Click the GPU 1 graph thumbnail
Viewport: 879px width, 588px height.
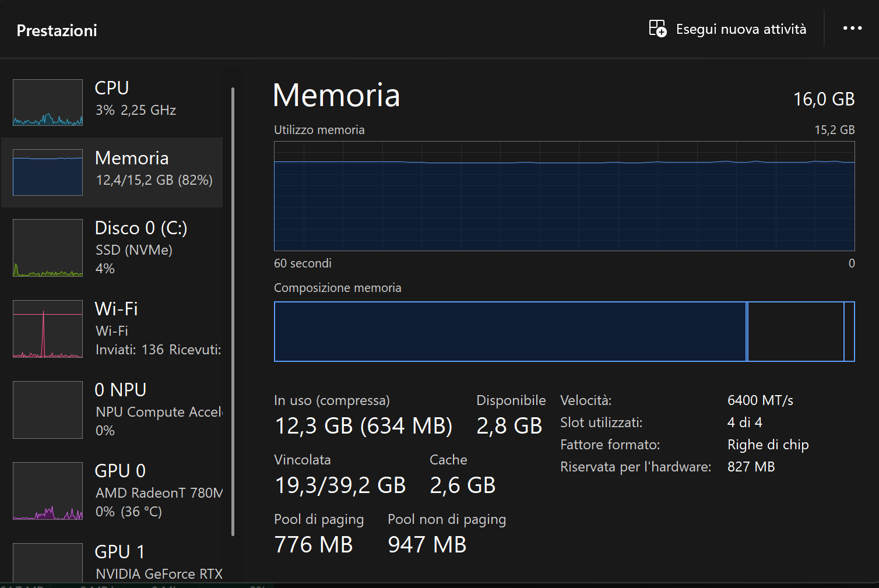pos(48,562)
